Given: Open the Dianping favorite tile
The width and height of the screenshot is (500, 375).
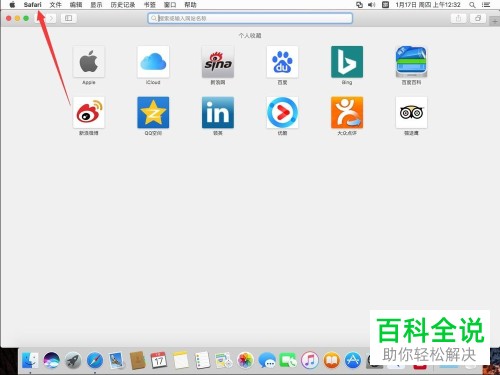Looking at the screenshot, I should pos(347,112).
